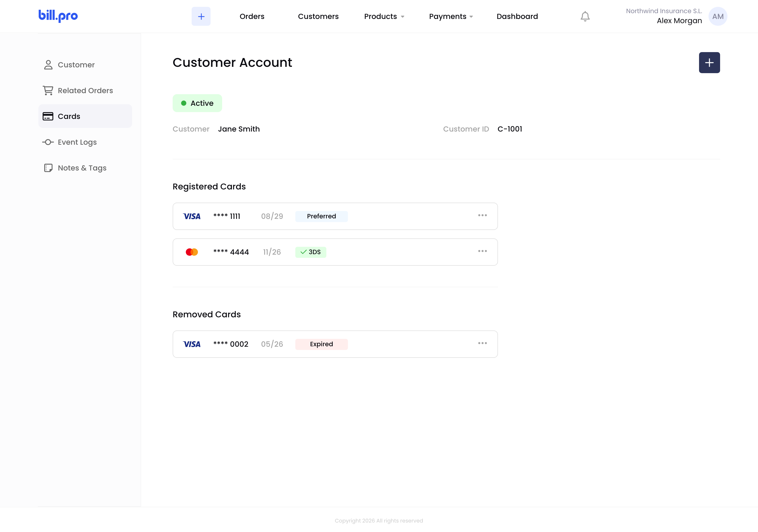Click Northwind Insurance S.L. company name
The width and height of the screenshot is (758, 532).
click(664, 11)
